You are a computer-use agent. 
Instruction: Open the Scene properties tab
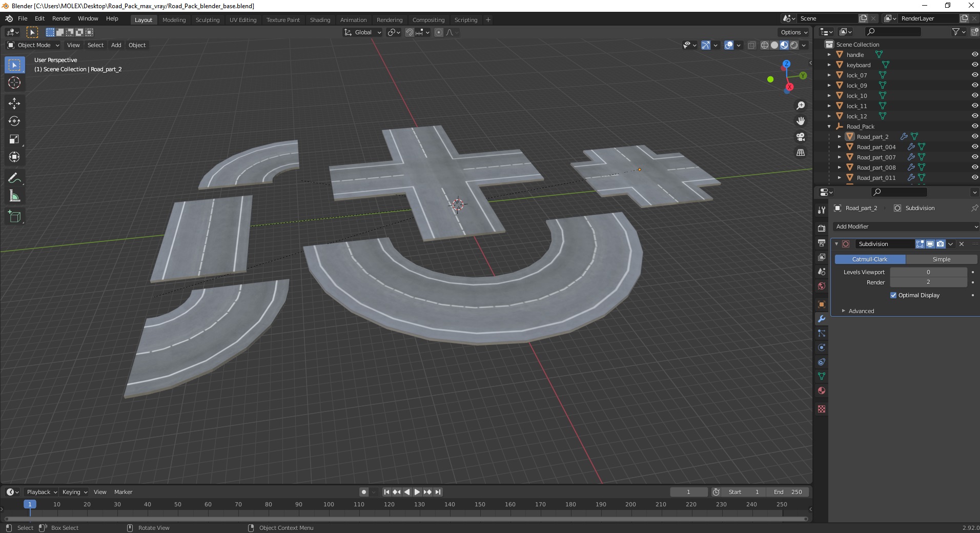pos(822,271)
